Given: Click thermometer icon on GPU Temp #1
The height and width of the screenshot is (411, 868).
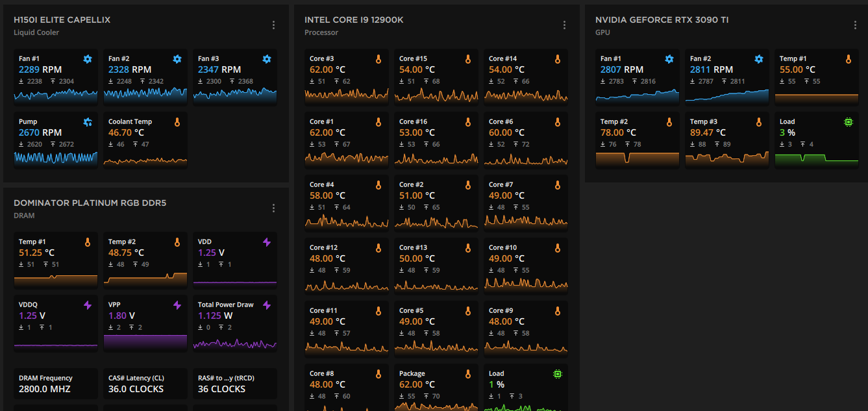Looking at the screenshot, I should click(849, 59).
